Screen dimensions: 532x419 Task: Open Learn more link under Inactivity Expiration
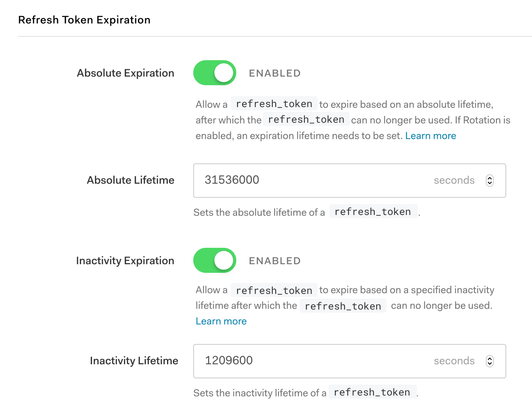(221, 321)
